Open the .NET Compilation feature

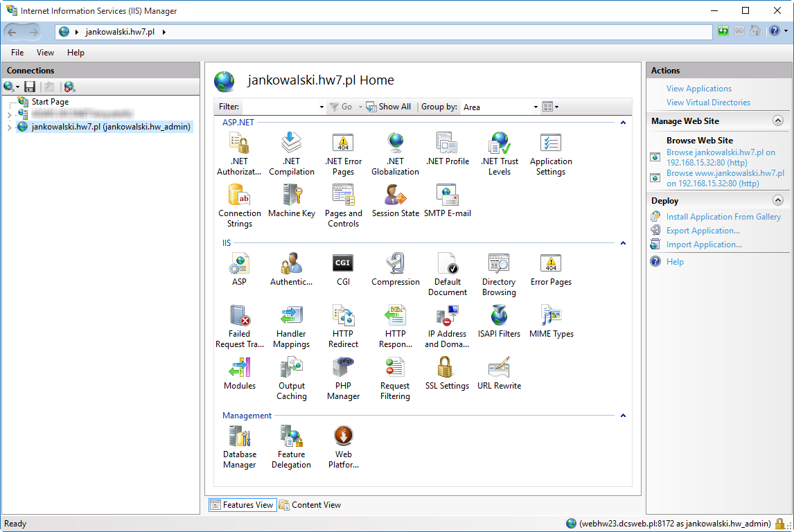coord(291,153)
